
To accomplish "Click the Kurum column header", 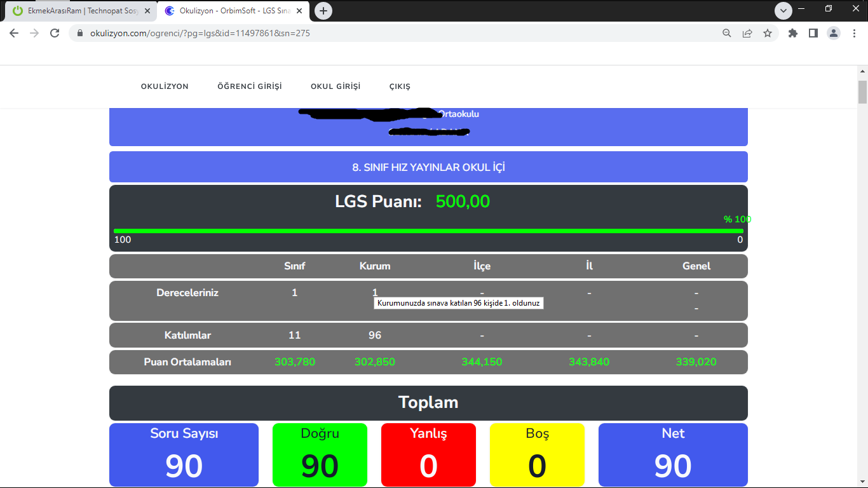I will (375, 266).
